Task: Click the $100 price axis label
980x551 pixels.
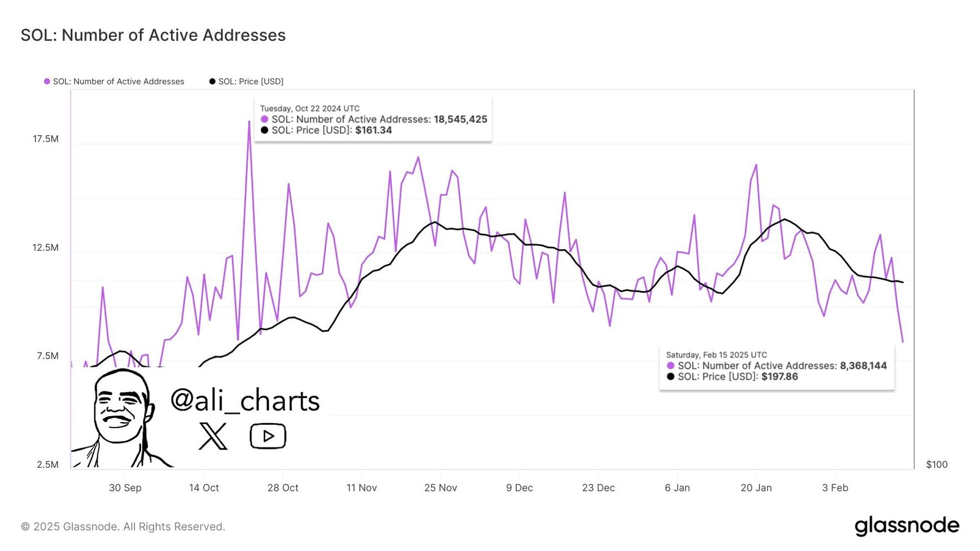Action: (936, 464)
